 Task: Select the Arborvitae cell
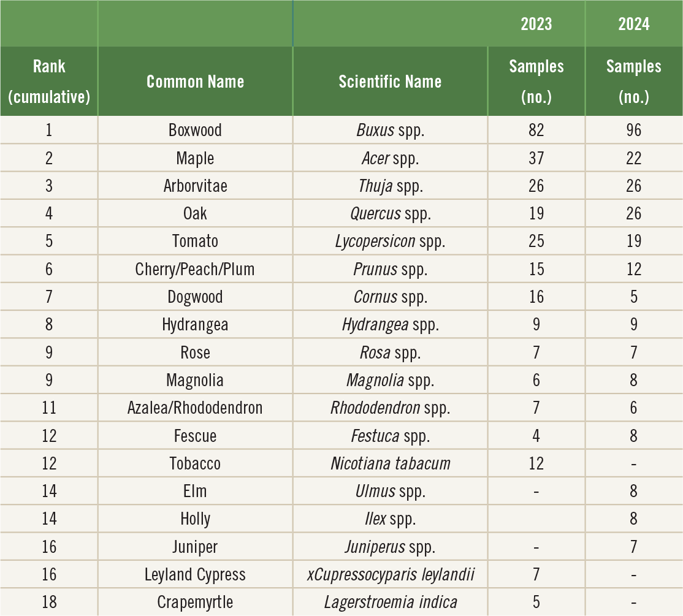[x=195, y=186]
